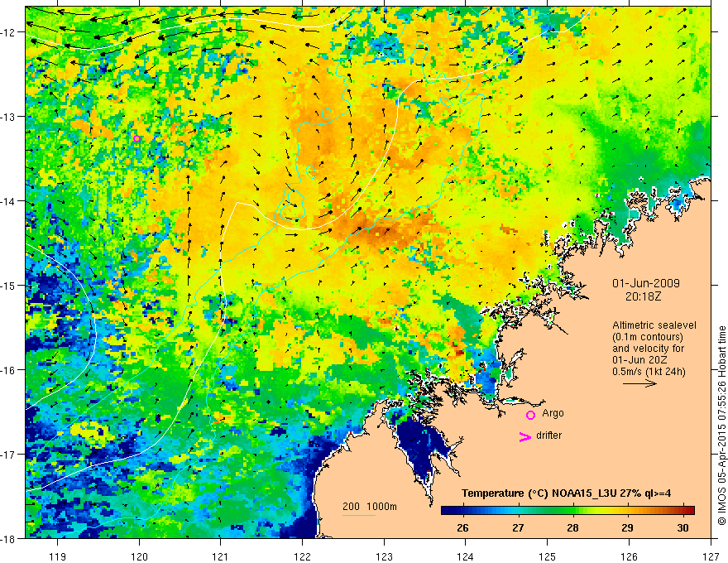Click latitude axis label -16
Viewport: 728px width, 563px height.
(8, 370)
